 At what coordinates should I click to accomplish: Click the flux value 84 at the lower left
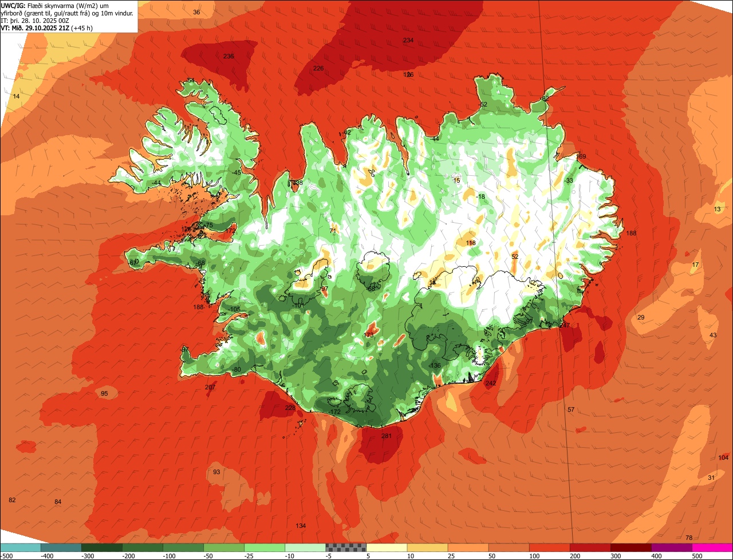click(58, 502)
